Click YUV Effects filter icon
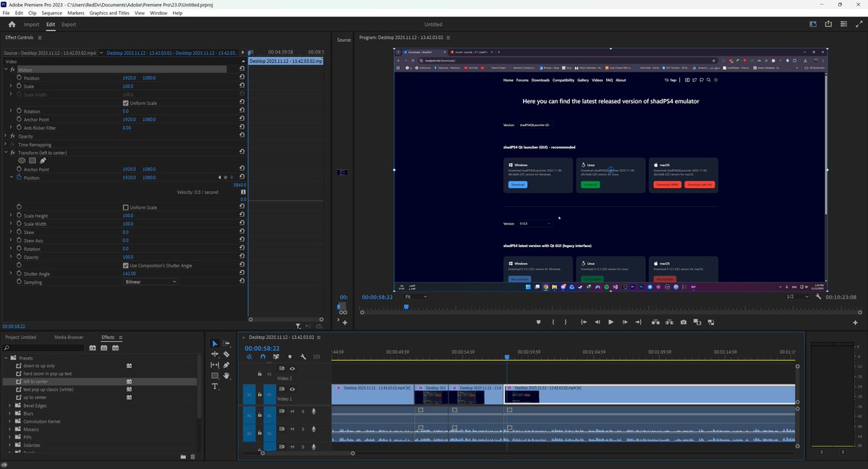The width and height of the screenshot is (868, 469). [115, 348]
